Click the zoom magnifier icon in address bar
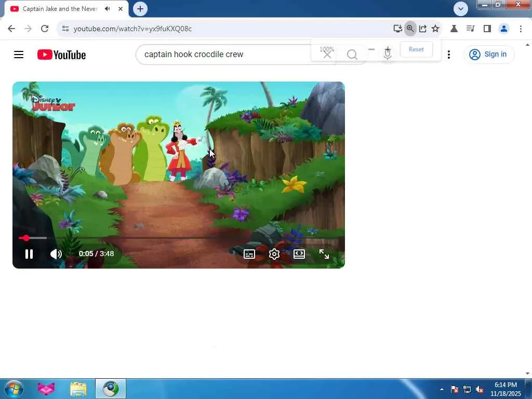Image resolution: width=532 pixels, height=399 pixels. pos(410,29)
